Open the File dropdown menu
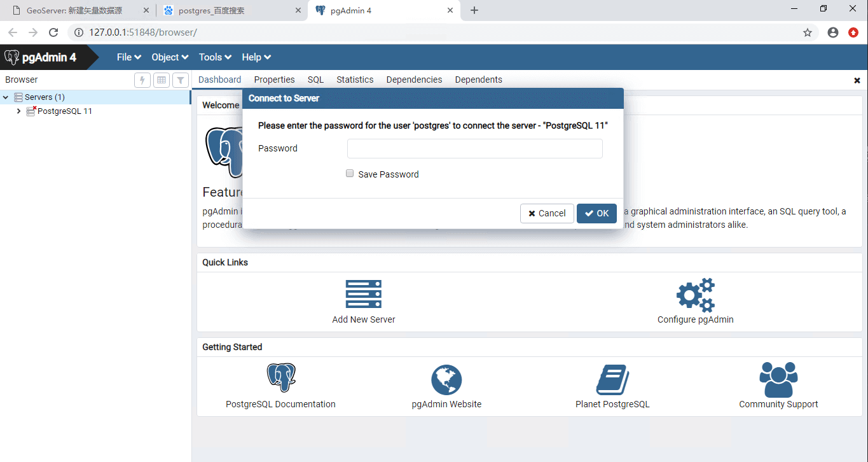 pos(128,57)
